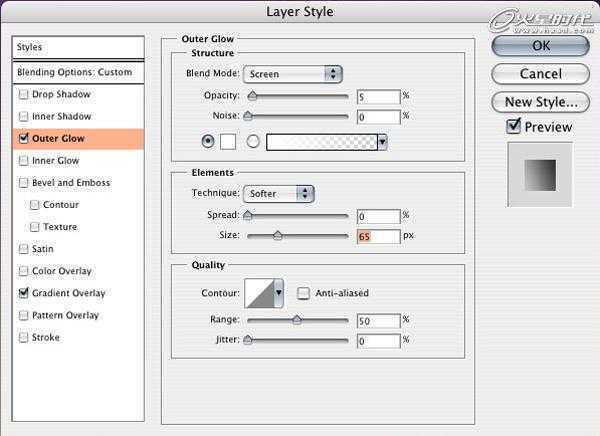Click the Range slider handle
This screenshot has height=436, width=600.
pos(297,320)
